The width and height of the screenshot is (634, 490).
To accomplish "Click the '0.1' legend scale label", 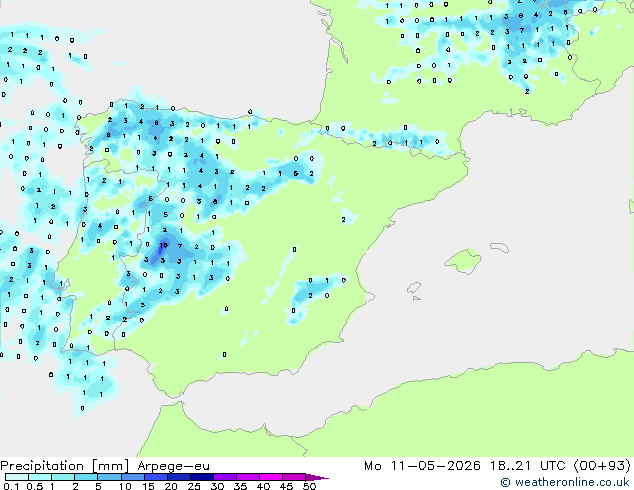I will (11, 486).
